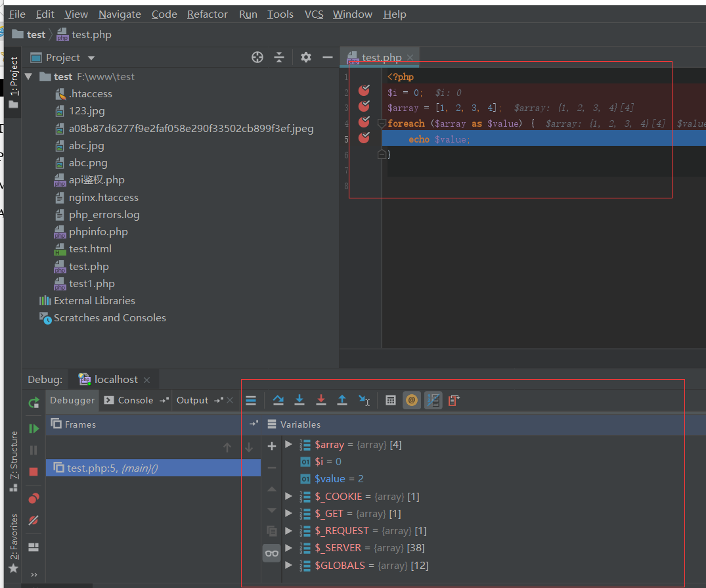Expand the $array variable
Screen dimensions: 706x588
(x=288, y=444)
